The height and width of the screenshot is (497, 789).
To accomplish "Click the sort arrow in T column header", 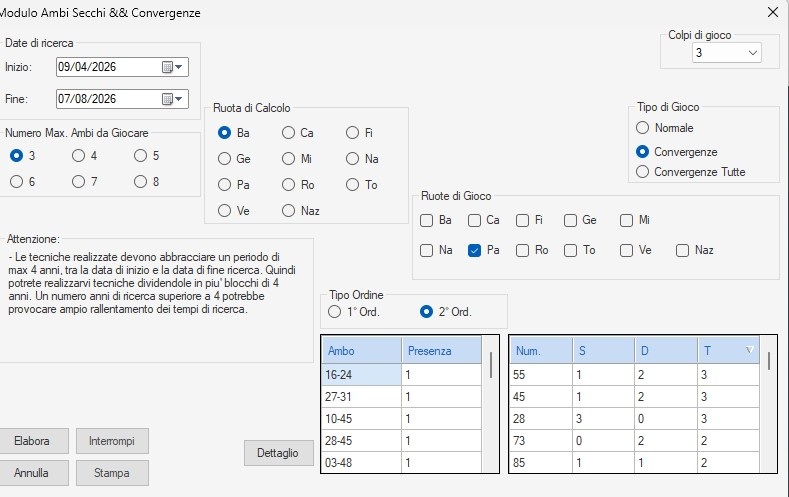I will tap(749, 350).
